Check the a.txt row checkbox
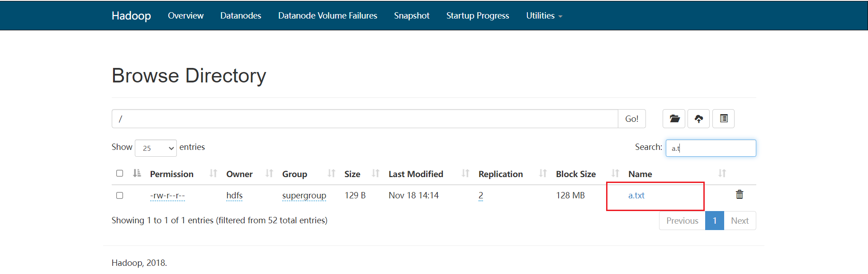Image resolution: width=868 pixels, height=274 pixels. (119, 196)
